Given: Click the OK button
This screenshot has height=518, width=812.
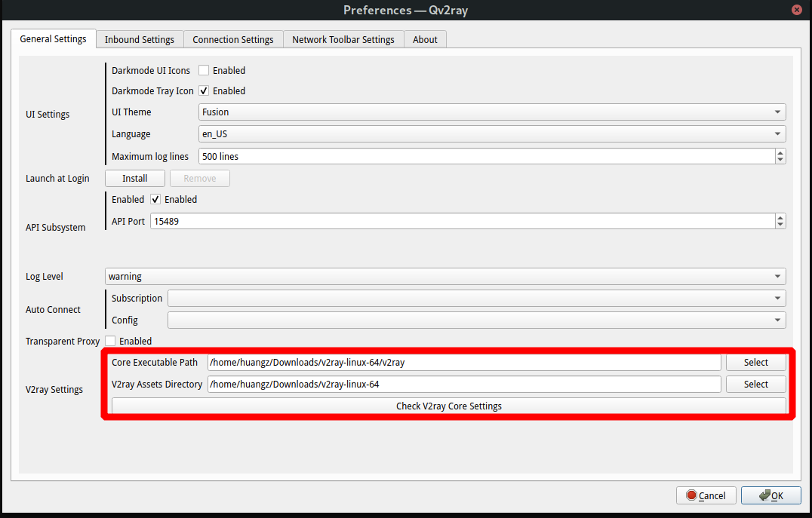Looking at the screenshot, I should [770, 495].
